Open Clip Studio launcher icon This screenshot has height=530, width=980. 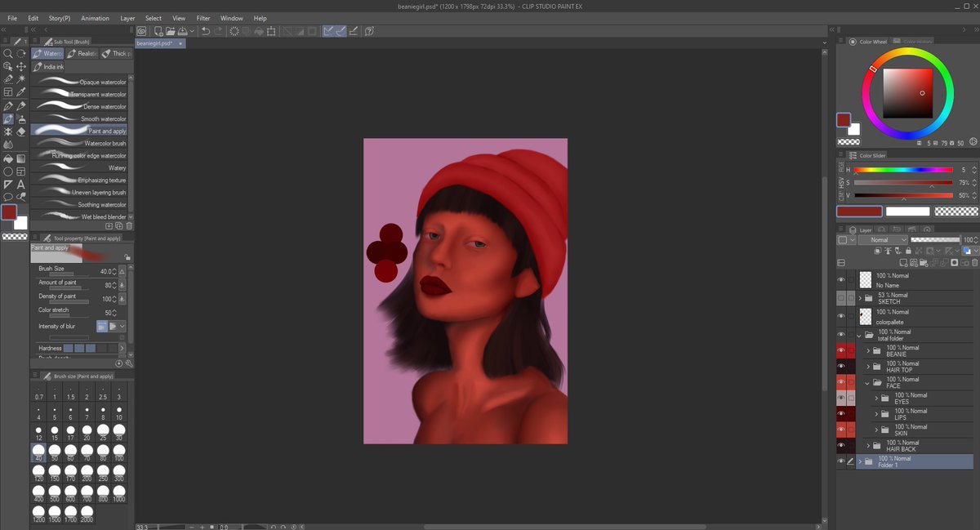pyautogui.click(x=141, y=31)
